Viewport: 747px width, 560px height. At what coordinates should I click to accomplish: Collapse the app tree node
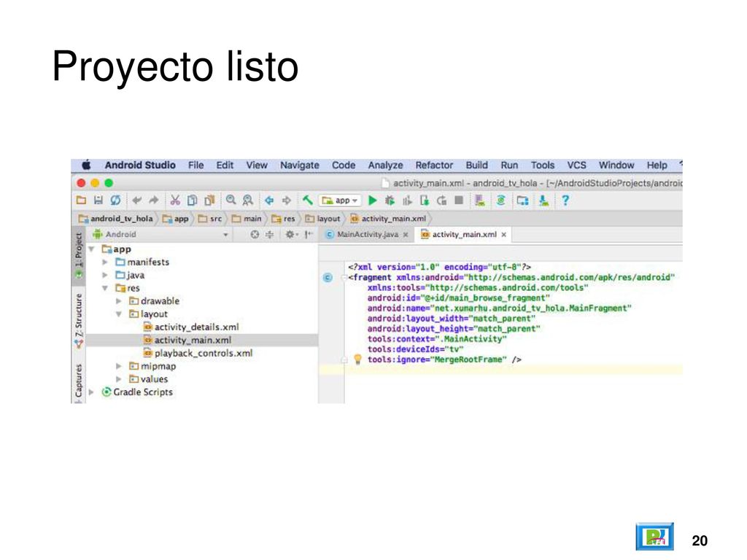click(x=91, y=249)
